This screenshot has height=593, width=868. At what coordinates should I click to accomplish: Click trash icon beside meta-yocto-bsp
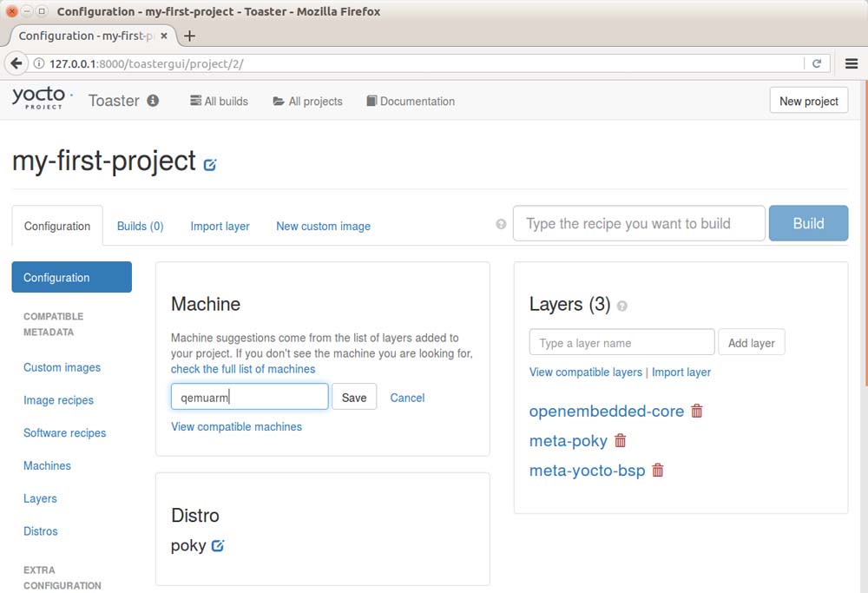click(658, 471)
